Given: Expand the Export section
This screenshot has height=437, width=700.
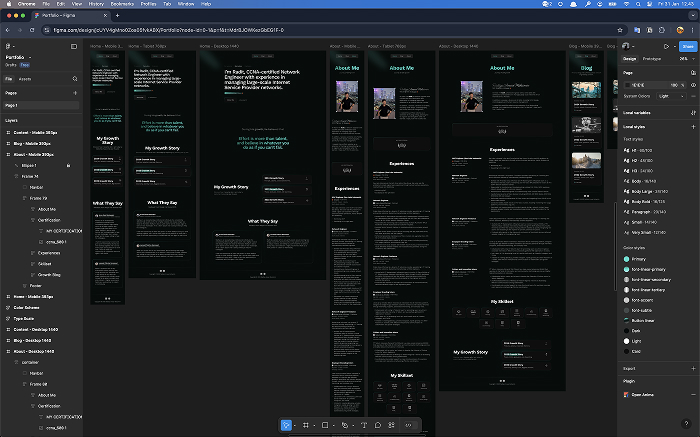Looking at the screenshot, I should pos(692,368).
